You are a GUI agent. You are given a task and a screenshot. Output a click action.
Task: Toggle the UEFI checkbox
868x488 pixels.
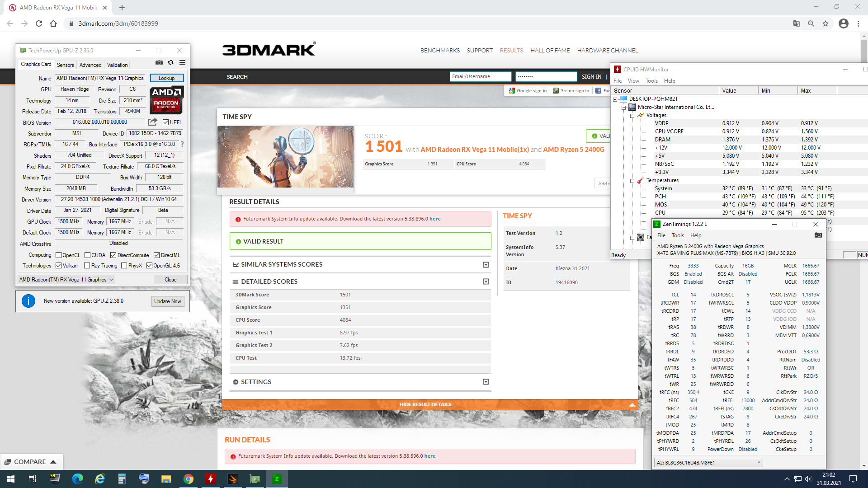tap(165, 122)
